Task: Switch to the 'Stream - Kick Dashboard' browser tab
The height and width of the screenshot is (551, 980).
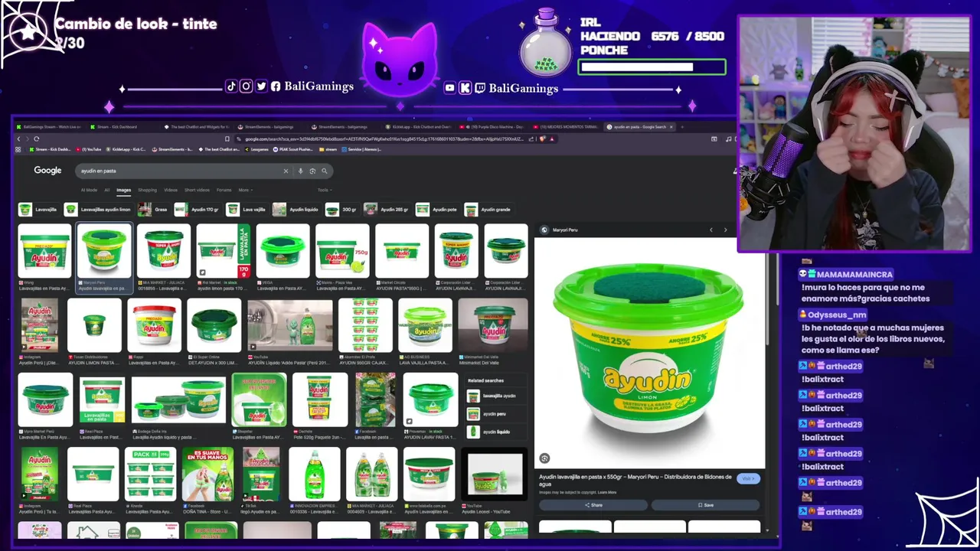Action: (x=113, y=127)
